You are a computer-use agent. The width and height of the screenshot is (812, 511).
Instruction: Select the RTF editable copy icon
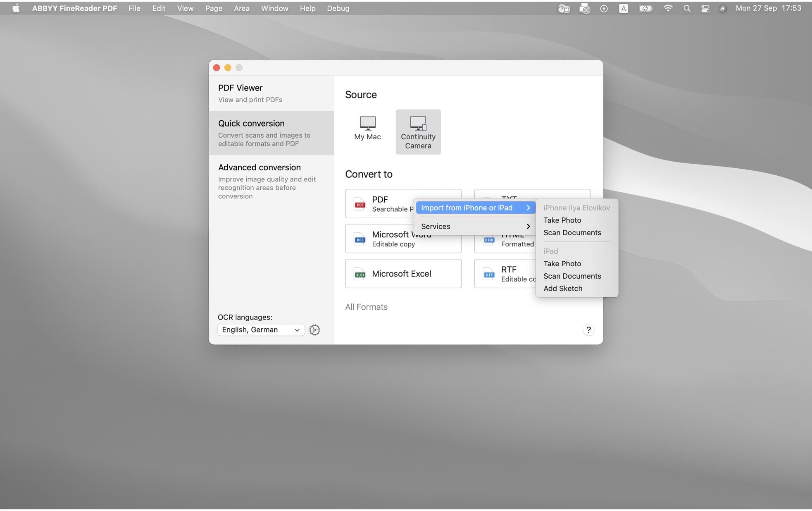(x=488, y=273)
